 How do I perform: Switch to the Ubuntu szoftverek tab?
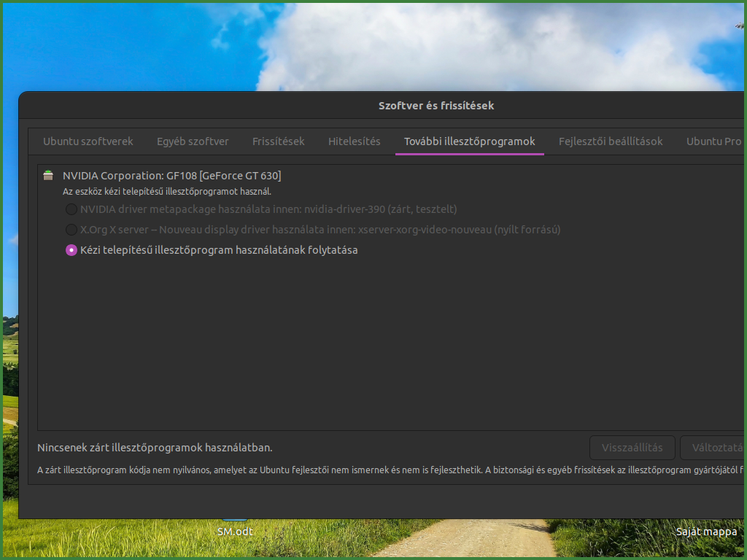[x=88, y=141]
